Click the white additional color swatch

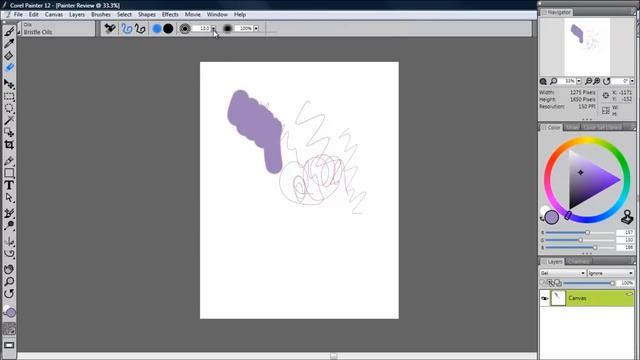pos(544,211)
